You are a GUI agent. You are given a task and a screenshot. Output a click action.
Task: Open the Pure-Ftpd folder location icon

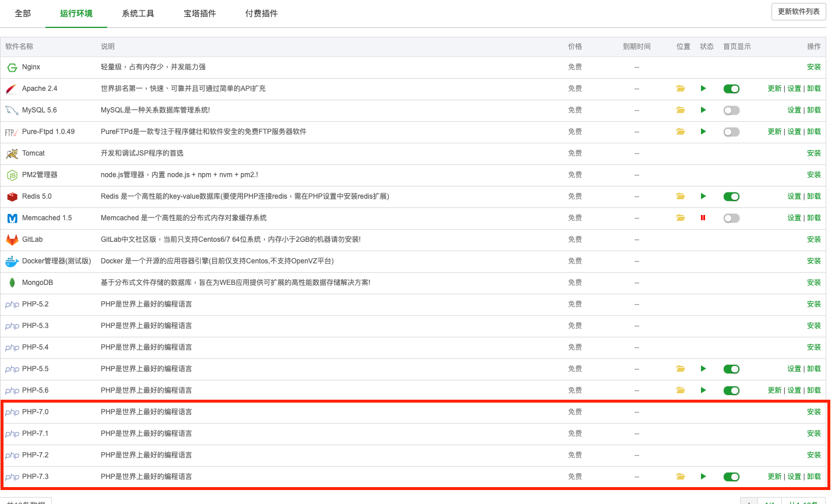[x=680, y=132]
